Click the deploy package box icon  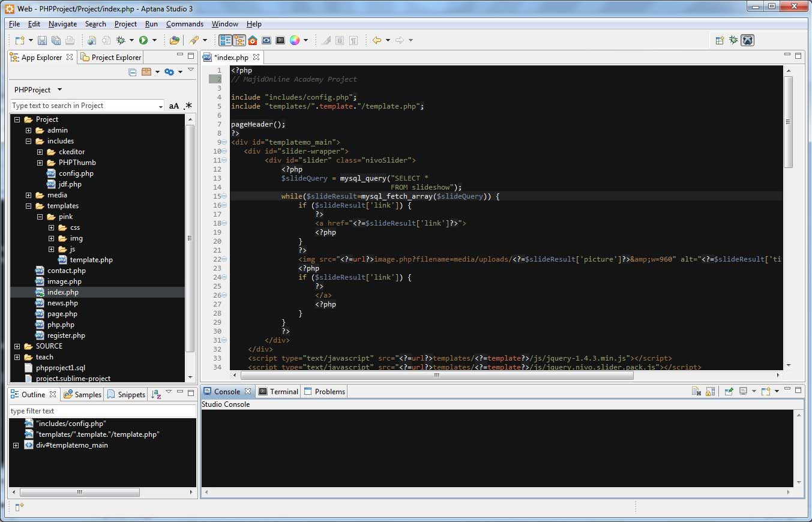146,72
